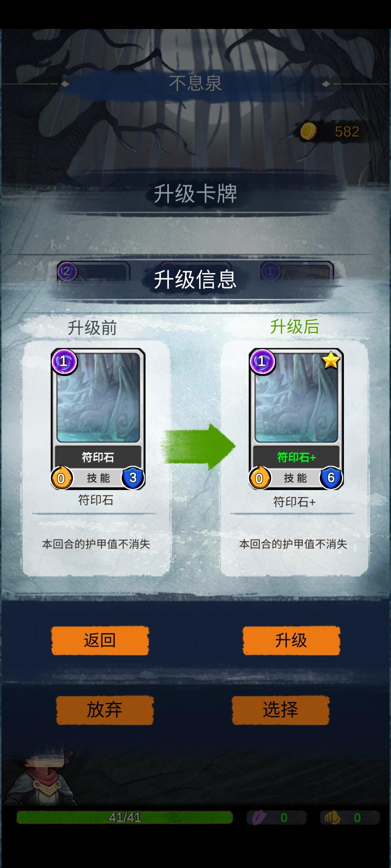Tap the 升级卡牌 title banner
The height and width of the screenshot is (868, 391).
[x=195, y=193]
